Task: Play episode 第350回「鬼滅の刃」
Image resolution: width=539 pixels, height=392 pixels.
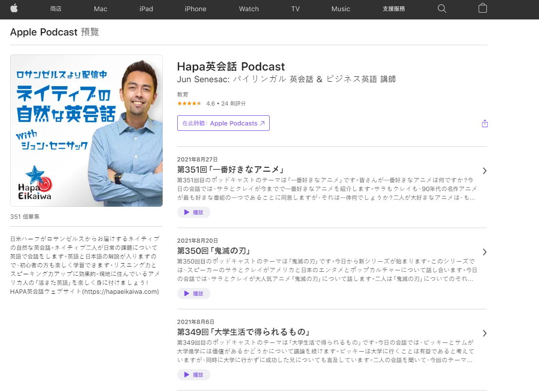Action: [193, 293]
